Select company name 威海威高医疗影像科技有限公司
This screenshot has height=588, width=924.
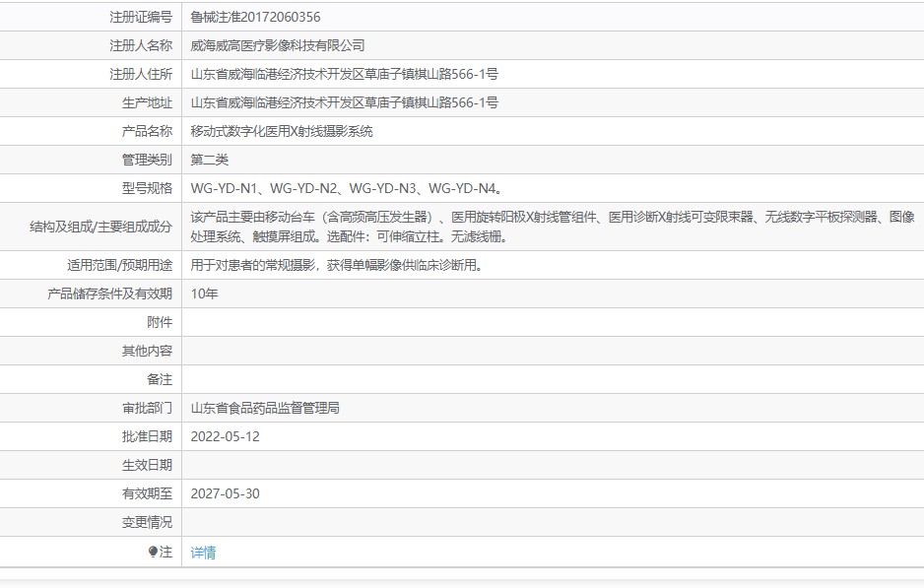278,45
